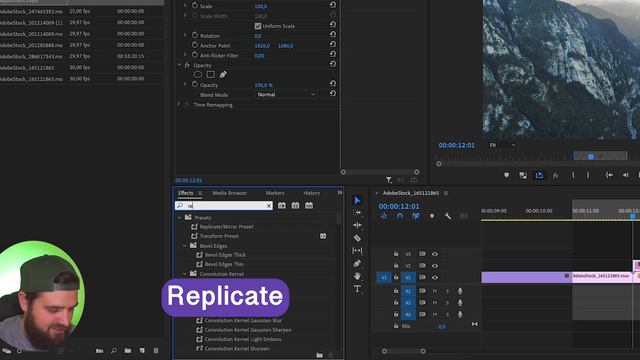The height and width of the screenshot is (360, 640).
Task: Select the Effects tab
Action: (x=186, y=193)
